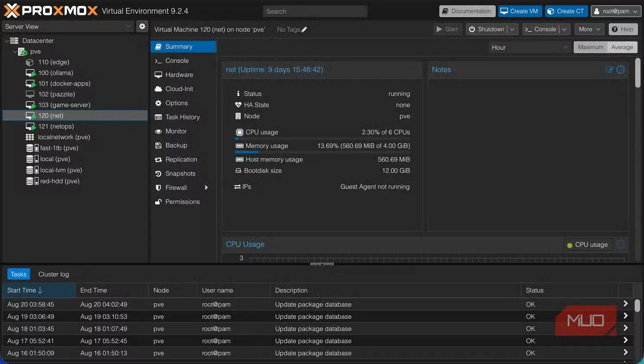Select VM icon for 100 (ollama)
The image size is (644, 364).
[x=30, y=73]
